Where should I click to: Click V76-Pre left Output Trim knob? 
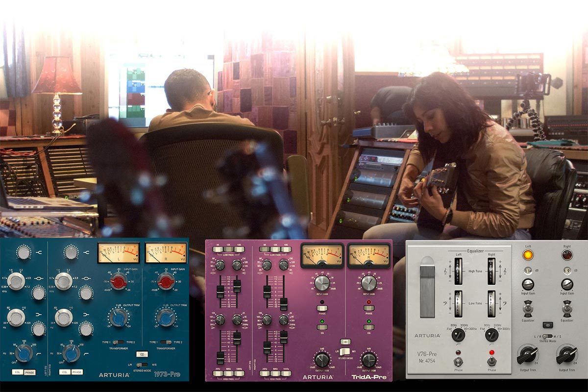[x=528, y=354]
